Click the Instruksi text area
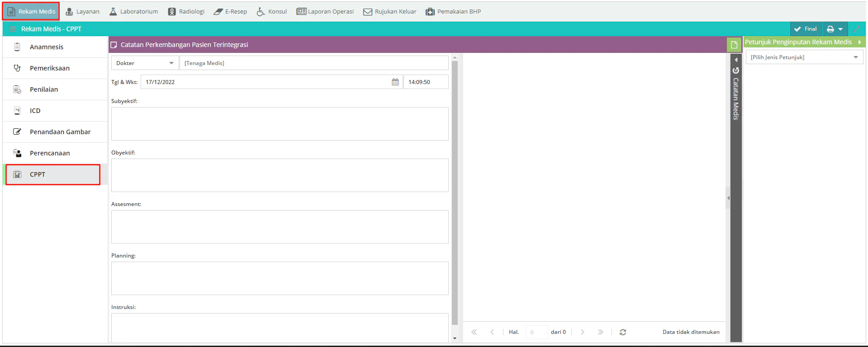 coord(280,328)
